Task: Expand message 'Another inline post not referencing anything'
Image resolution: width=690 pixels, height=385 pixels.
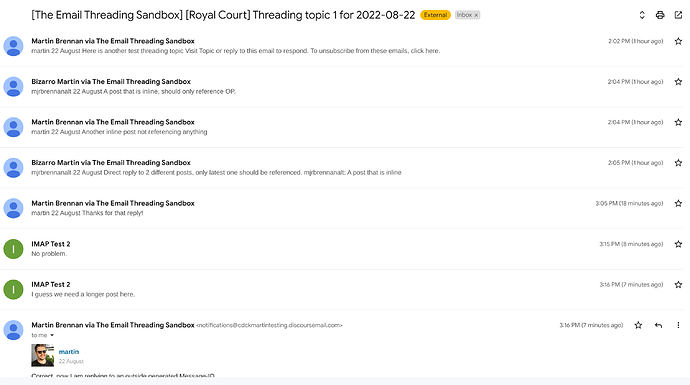Action: [341, 127]
